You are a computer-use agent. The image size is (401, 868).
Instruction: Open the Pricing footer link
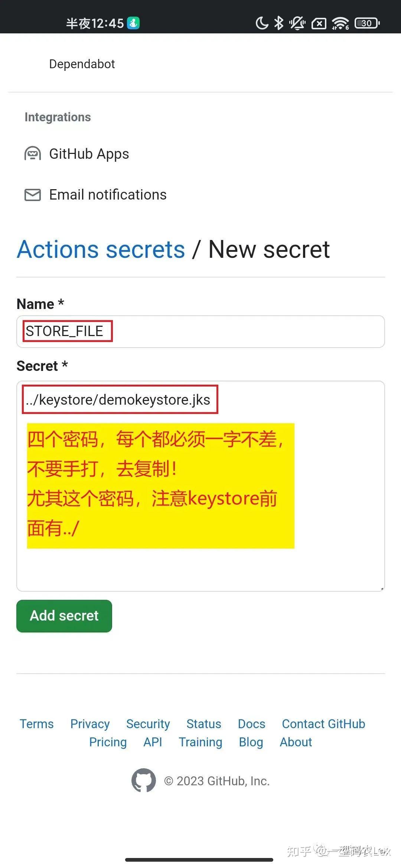tap(108, 742)
